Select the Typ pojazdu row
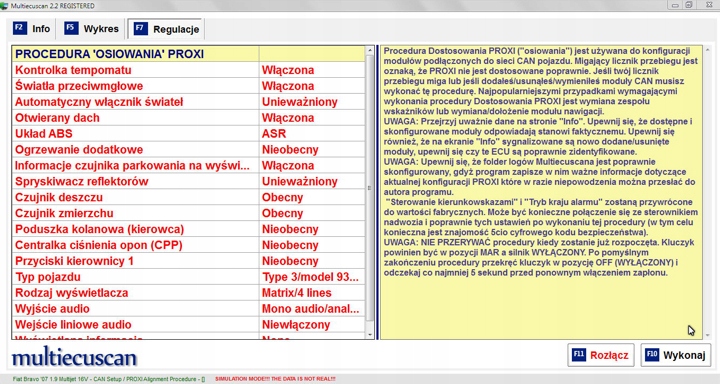 (188, 277)
